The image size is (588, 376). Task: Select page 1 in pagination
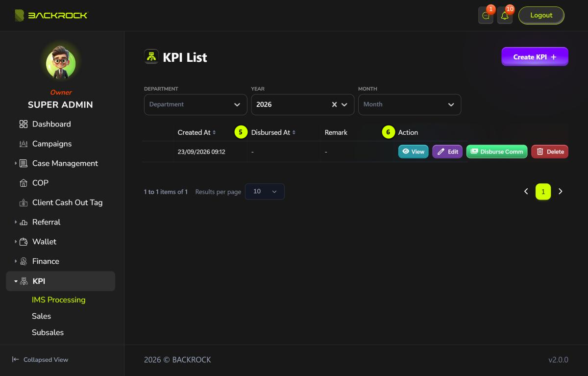click(543, 192)
